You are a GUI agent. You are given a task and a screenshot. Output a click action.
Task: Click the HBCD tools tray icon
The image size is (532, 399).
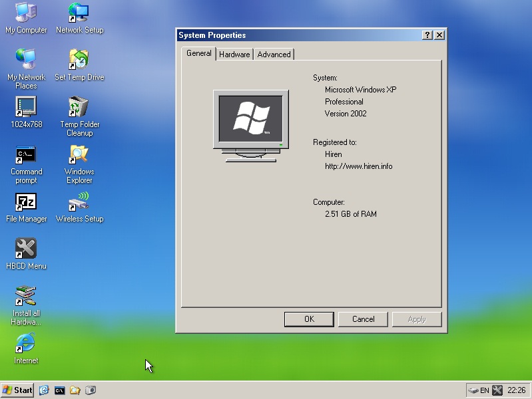(497, 390)
